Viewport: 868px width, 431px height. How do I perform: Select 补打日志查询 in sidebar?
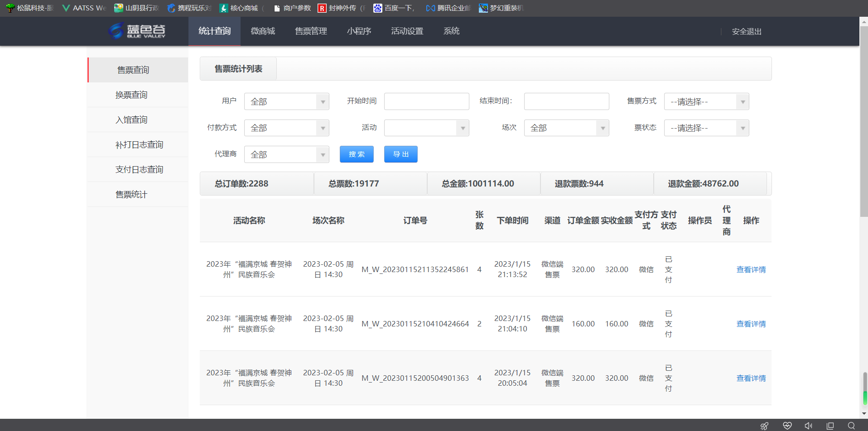(x=138, y=144)
